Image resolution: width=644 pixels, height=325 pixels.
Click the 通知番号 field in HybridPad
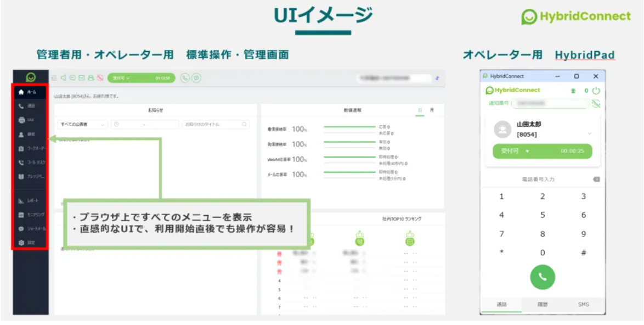550,104
